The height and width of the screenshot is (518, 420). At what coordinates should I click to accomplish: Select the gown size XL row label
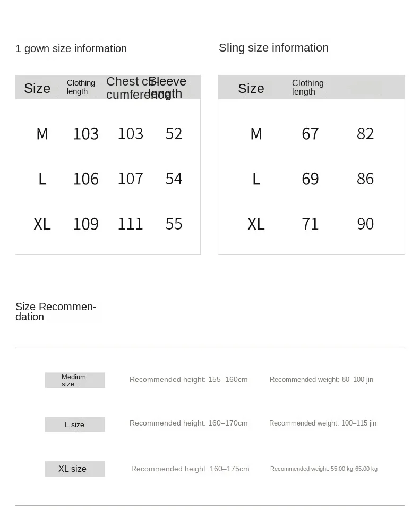tap(42, 224)
